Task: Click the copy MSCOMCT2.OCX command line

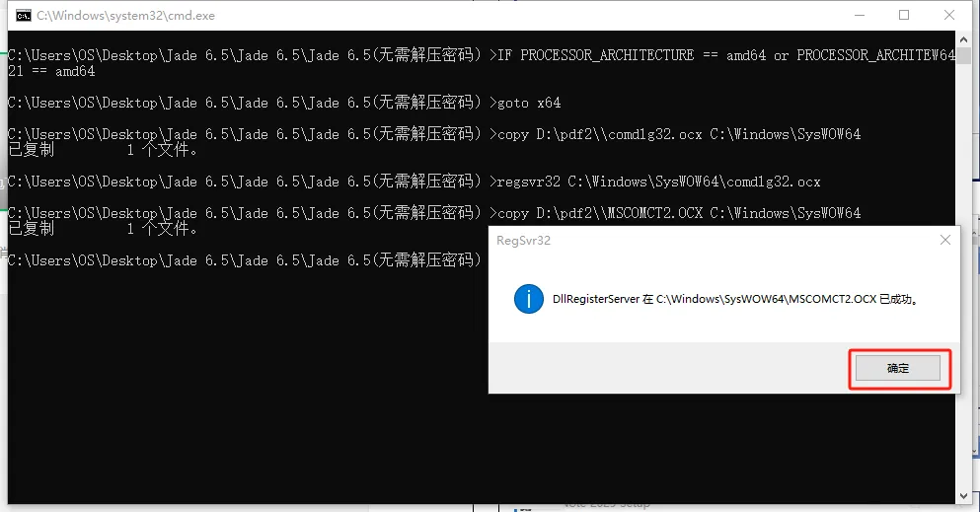Action: point(434,213)
